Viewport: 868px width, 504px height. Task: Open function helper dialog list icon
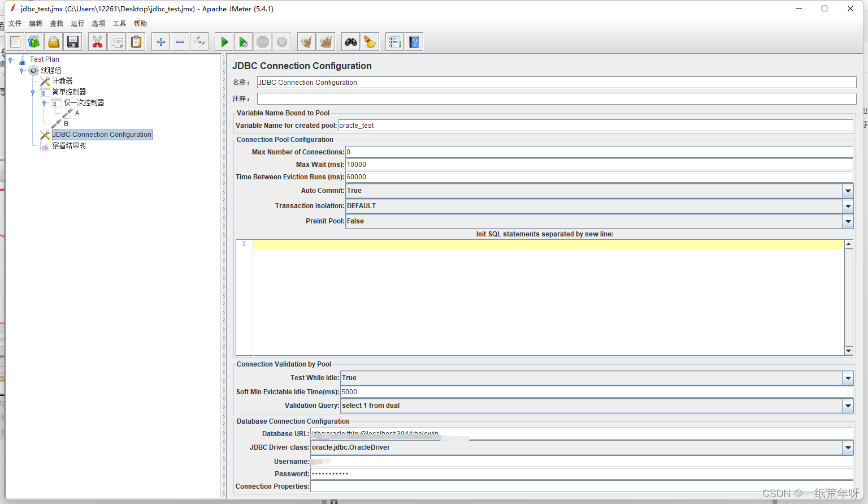pos(395,42)
